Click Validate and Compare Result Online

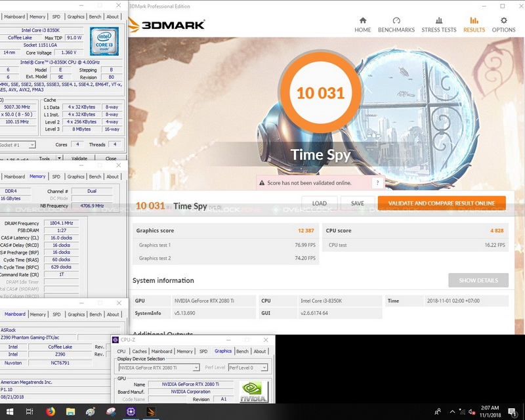[x=442, y=203]
